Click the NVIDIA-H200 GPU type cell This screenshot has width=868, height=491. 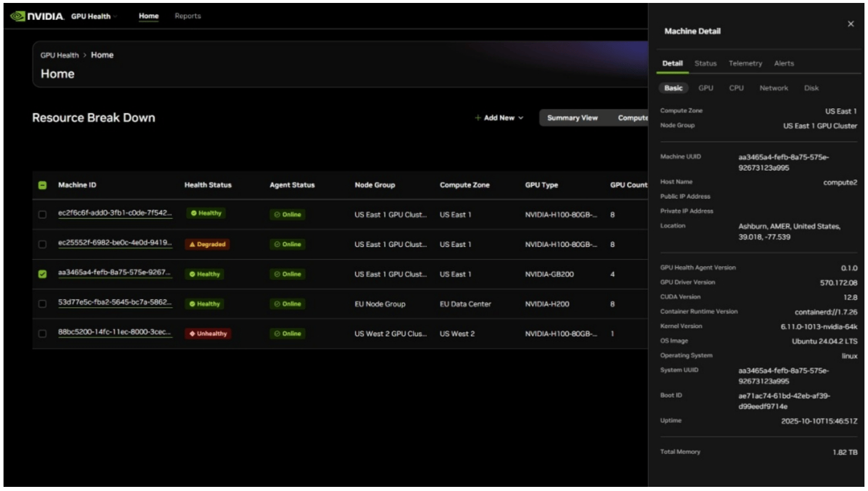click(547, 304)
